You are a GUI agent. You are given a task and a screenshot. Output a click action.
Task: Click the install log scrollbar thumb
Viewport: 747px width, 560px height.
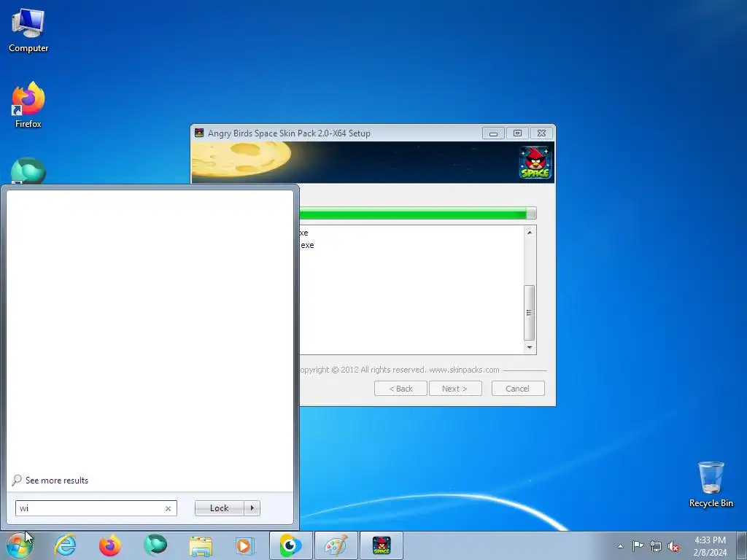coord(529,312)
